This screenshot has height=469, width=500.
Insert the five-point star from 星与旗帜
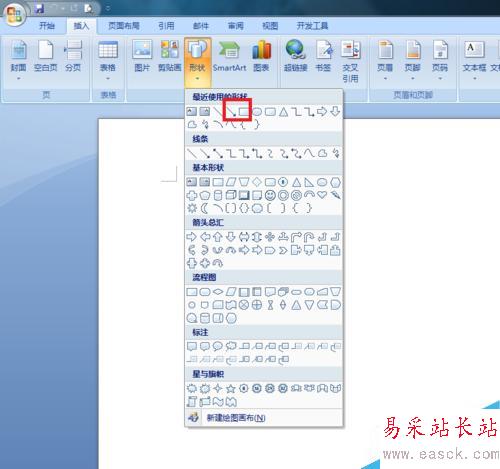pos(231,388)
